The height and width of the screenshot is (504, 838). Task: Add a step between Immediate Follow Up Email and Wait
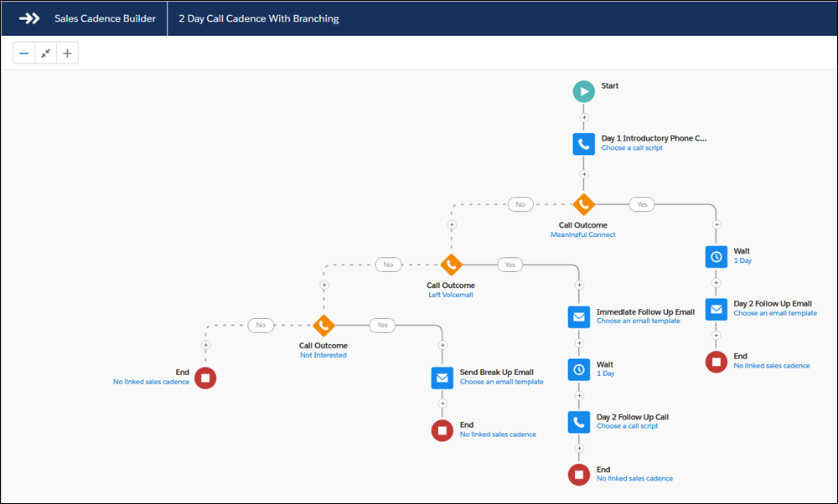click(x=579, y=343)
